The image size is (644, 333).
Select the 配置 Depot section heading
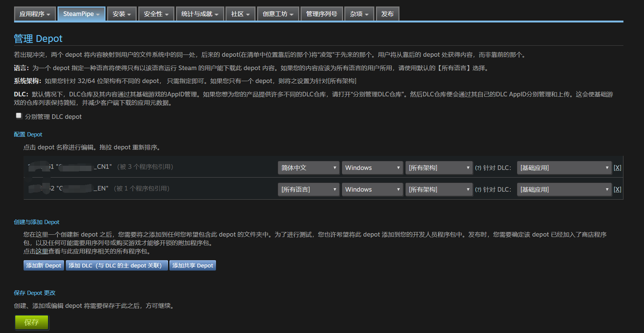pyautogui.click(x=28, y=134)
